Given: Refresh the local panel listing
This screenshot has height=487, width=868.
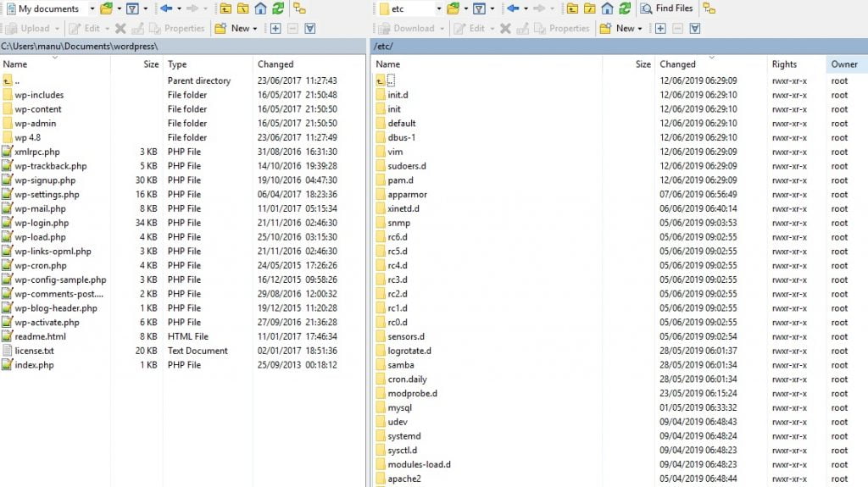Looking at the screenshot, I should click(x=278, y=8).
